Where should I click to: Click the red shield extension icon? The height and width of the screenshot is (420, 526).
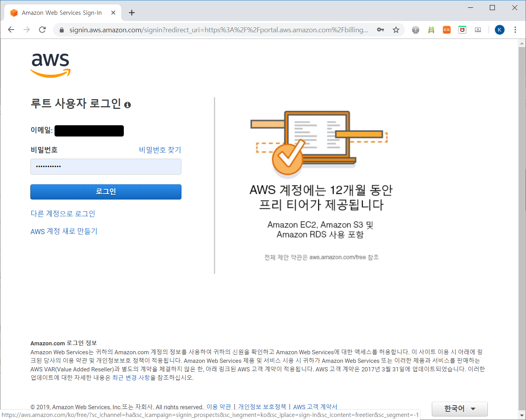click(462, 30)
